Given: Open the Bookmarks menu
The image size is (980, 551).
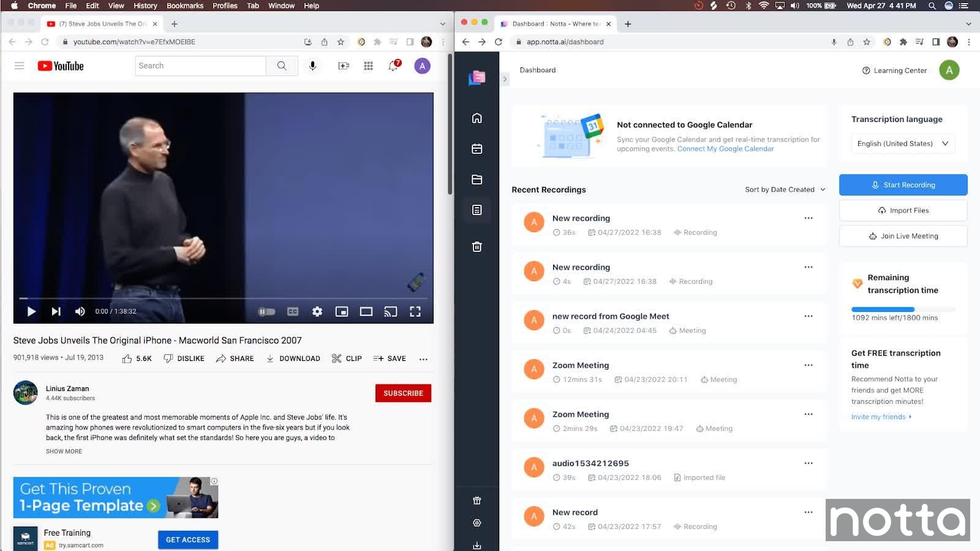Looking at the screenshot, I should (x=185, y=6).
